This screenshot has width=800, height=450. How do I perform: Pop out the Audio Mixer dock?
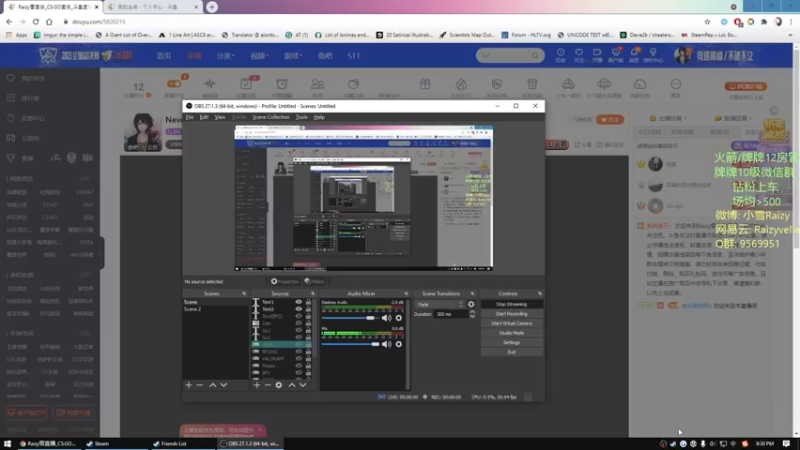(406, 294)
